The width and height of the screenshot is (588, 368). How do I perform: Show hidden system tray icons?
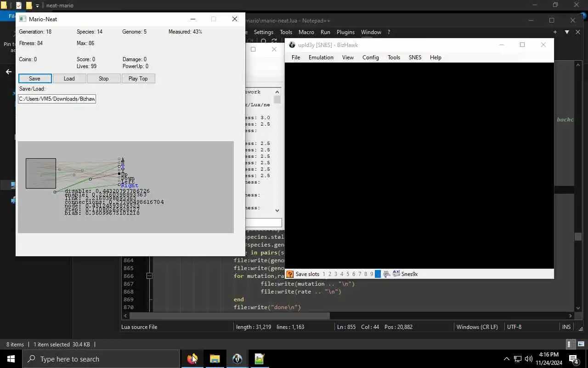click(507, 359)
